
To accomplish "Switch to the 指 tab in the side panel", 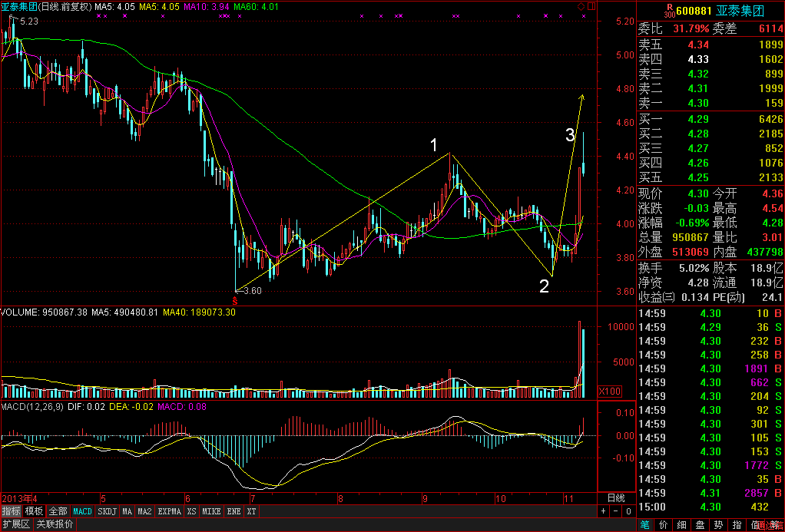I will 737,525.
